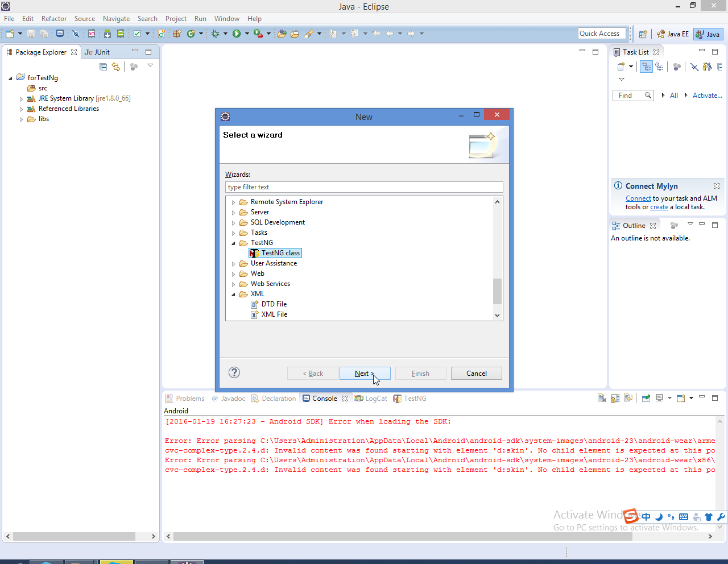Screen dimensions: 728x564
Task: Click the create local task link
Action: coord(659,207)
